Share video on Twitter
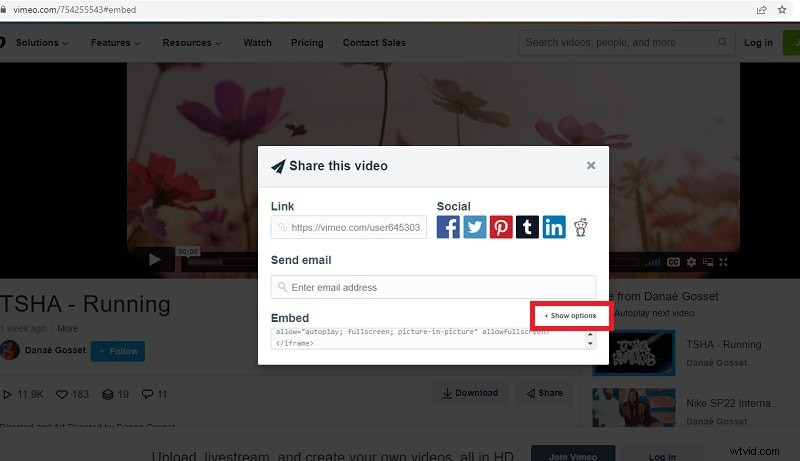Image resolution: width=800 pixels, height=461 pixels. [474, 227]
